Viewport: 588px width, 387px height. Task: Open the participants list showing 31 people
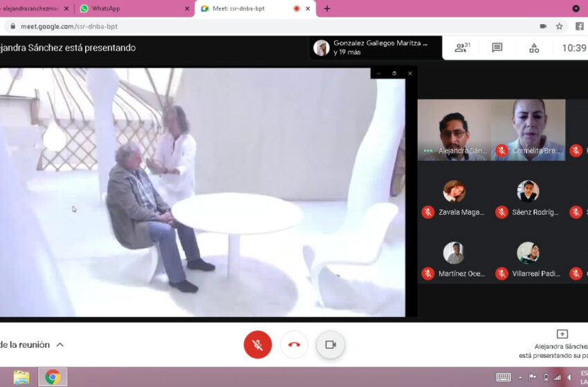pos(462,48)
